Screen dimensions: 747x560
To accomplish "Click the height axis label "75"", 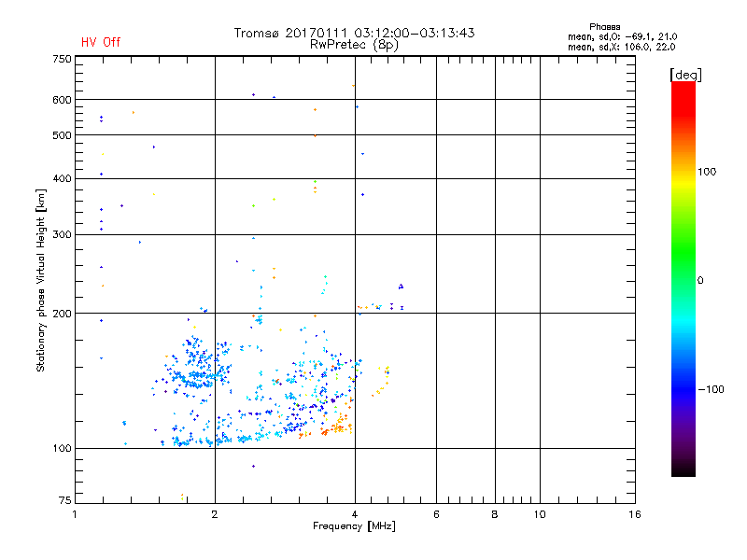I will (65, 500).
